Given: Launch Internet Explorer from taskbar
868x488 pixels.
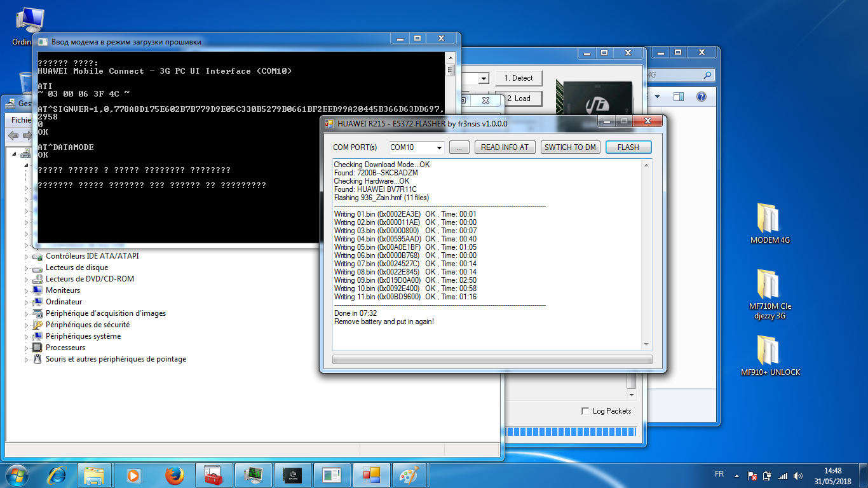Looking at the screenshot, I should (57, 475).
